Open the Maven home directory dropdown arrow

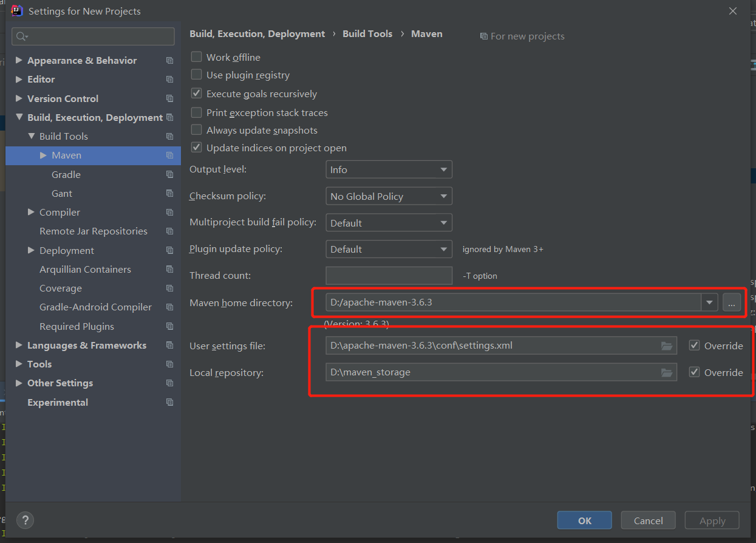[709, 302]
